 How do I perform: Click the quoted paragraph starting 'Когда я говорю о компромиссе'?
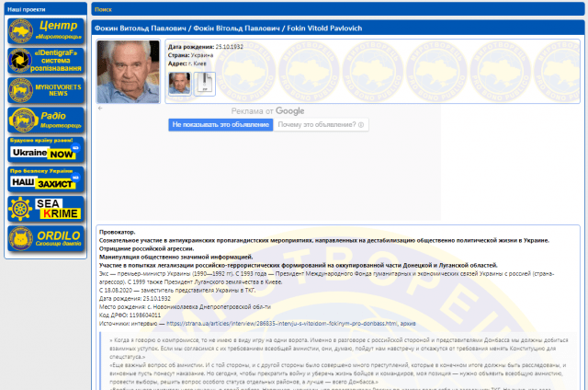(339, 349)
